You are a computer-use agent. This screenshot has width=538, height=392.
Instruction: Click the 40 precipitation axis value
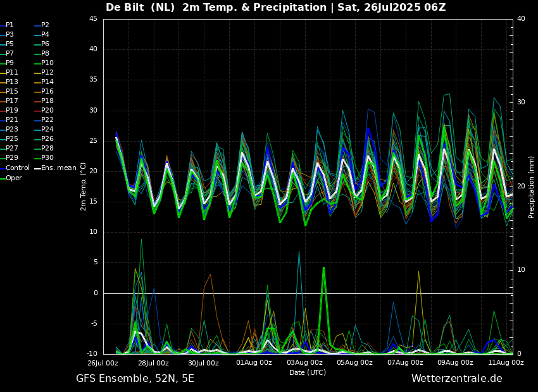coord(521,19)
